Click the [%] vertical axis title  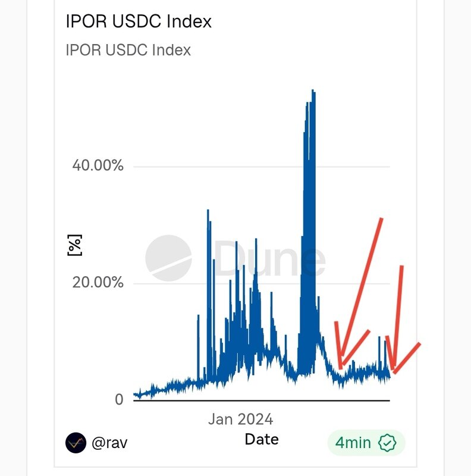pyautogui.click(x=74, y=245)
